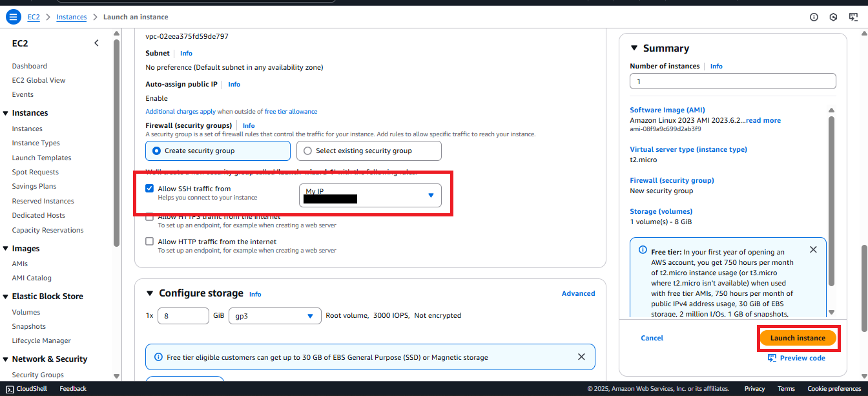Image resolution: width=868 pixels, height=396 pixels.
Task: Open Privacy link in footer
Action: pos(754,389)
